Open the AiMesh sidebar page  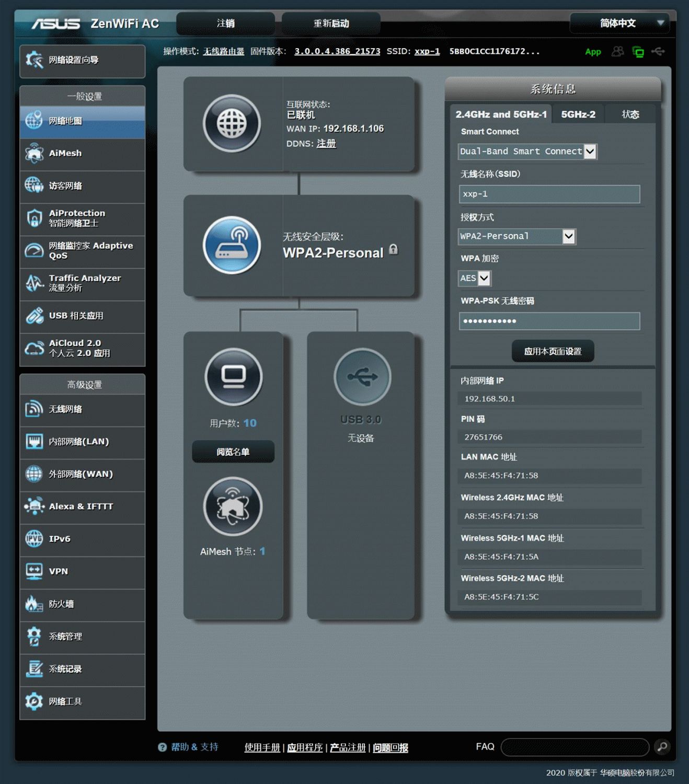point(82,154)
